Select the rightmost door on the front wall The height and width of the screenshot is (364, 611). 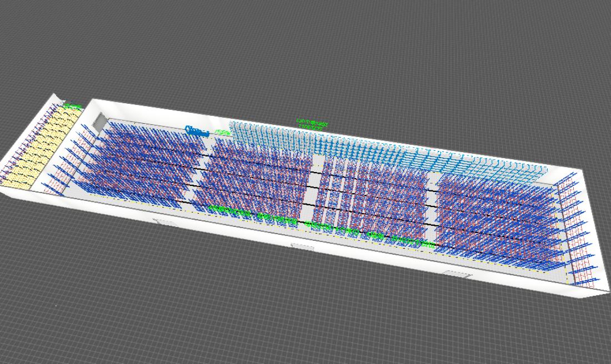457,274
